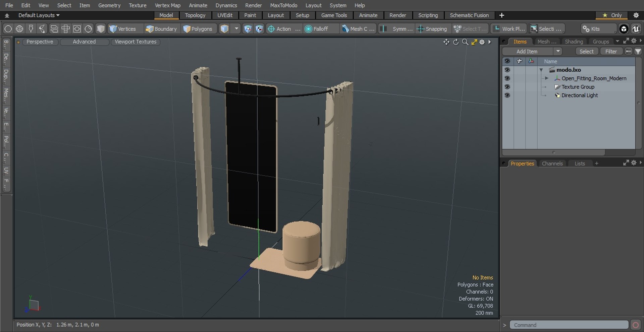Toggle visibility of Open_Fitting_Room_Modern
Screen dimensions: 644x332
[x=507, y=78]
